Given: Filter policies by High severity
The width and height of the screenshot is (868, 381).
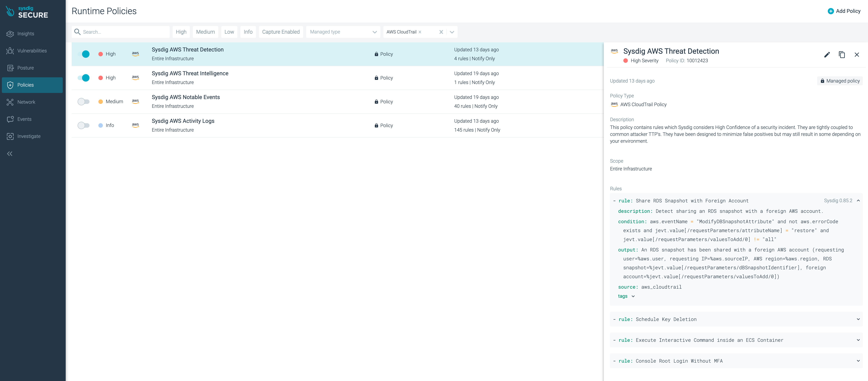Looking at the screenshot, I should click(x=181, y=32).
